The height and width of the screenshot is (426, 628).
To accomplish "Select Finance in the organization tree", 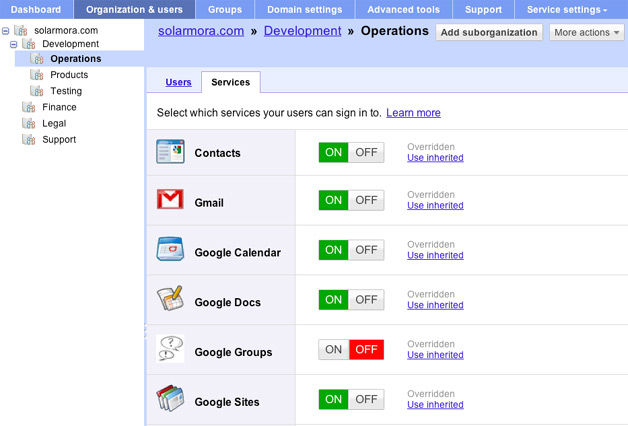I will click(59, 107).
